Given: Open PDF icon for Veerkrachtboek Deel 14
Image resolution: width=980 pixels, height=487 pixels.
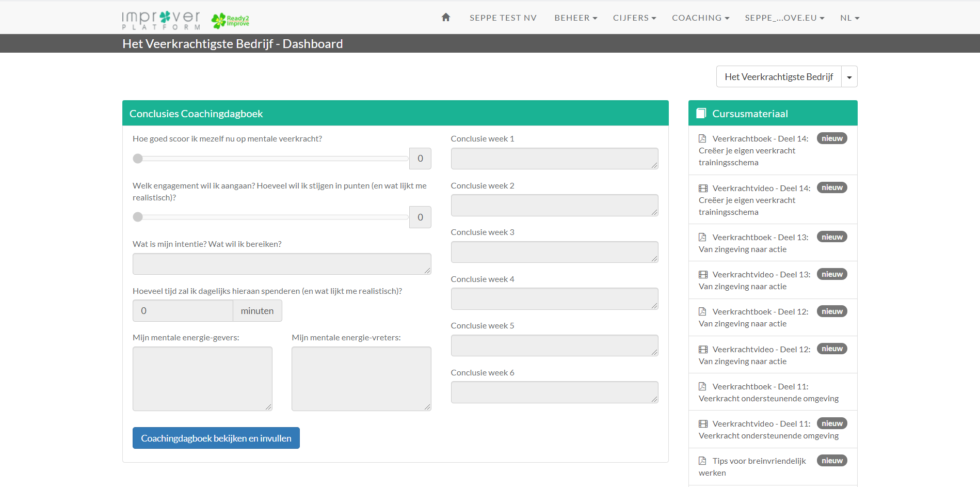Looking at the screenshot, I should (x=702, y=138).
